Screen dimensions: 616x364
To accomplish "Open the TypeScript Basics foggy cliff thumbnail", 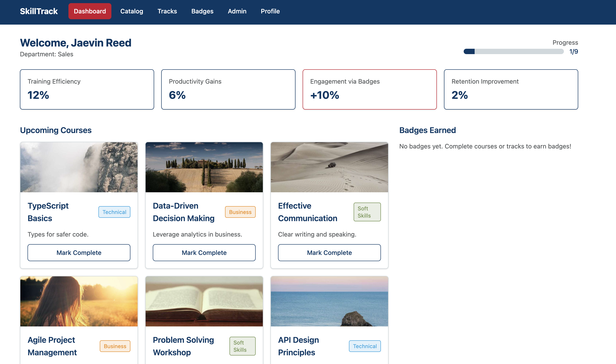I will [79, 167].
